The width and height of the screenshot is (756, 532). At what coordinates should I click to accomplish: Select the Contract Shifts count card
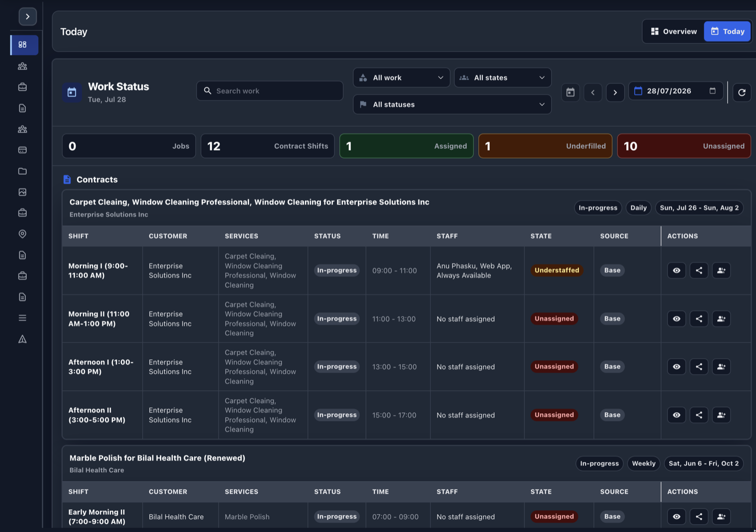pos(268,146)
